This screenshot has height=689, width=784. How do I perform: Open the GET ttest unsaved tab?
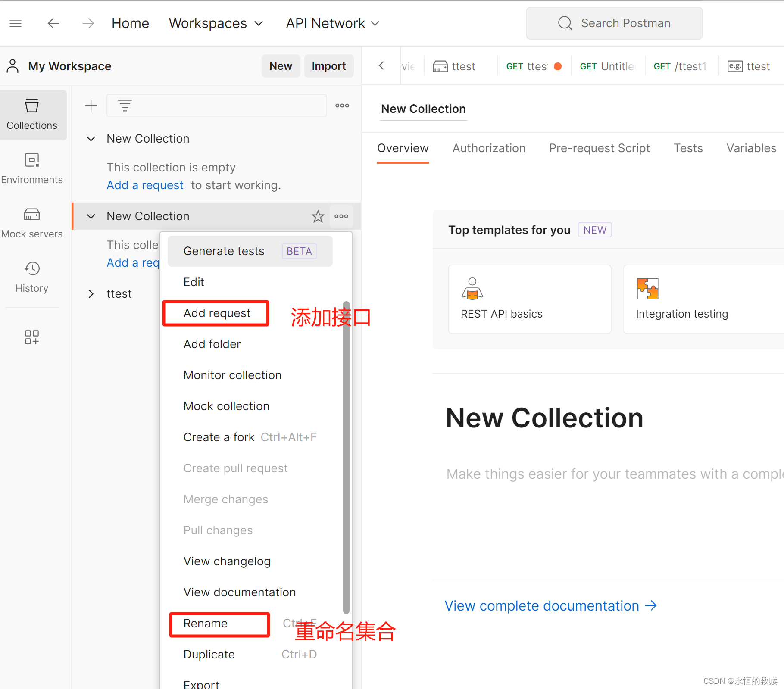pos(534,66)
